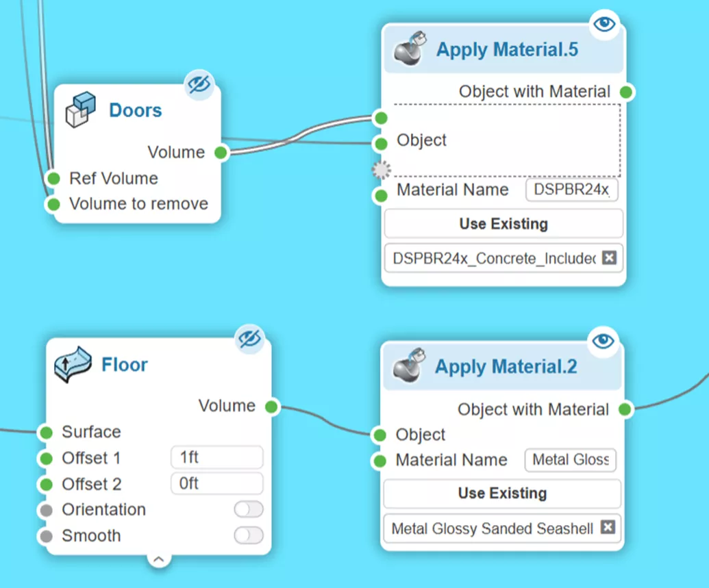Viewport: 709px width, 588px height.
Task: Click Use Existing on Apply Material.5
Action: (x=503, y=224)
